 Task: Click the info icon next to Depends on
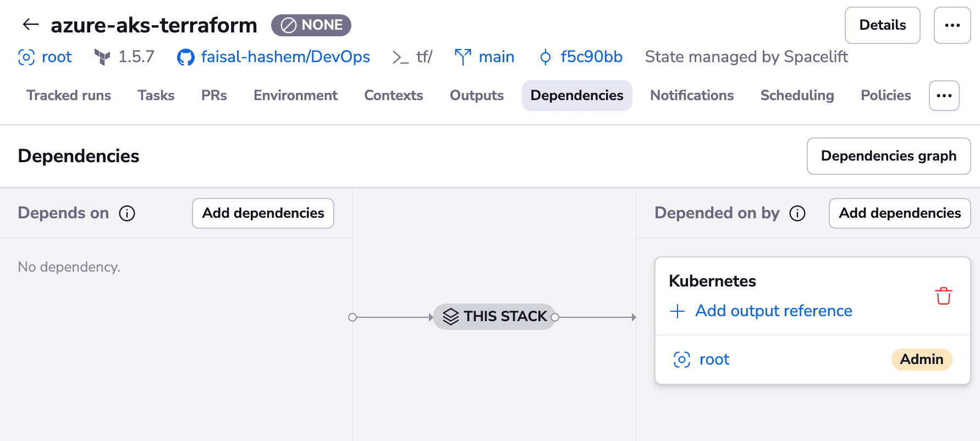(x=127, y=213)
